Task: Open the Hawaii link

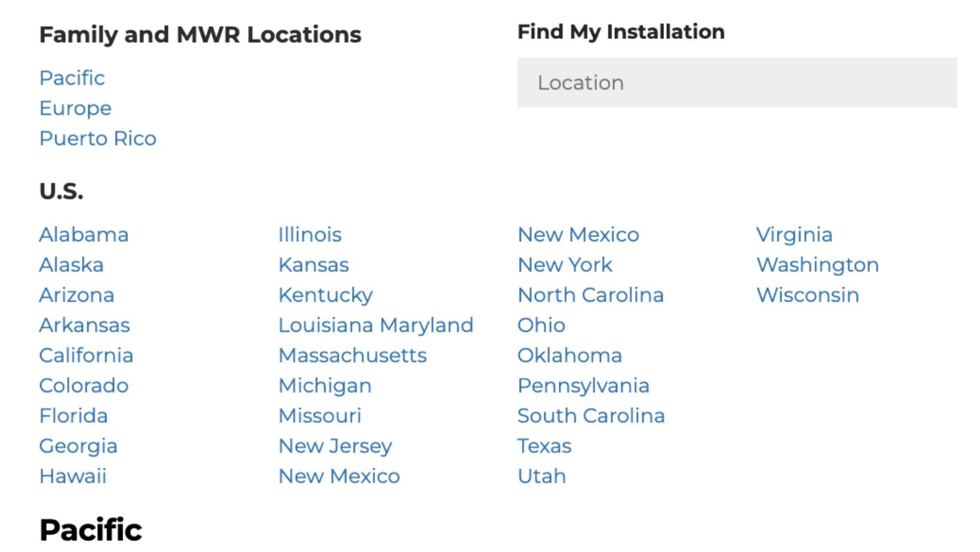Action: click(x=73, y=476)
